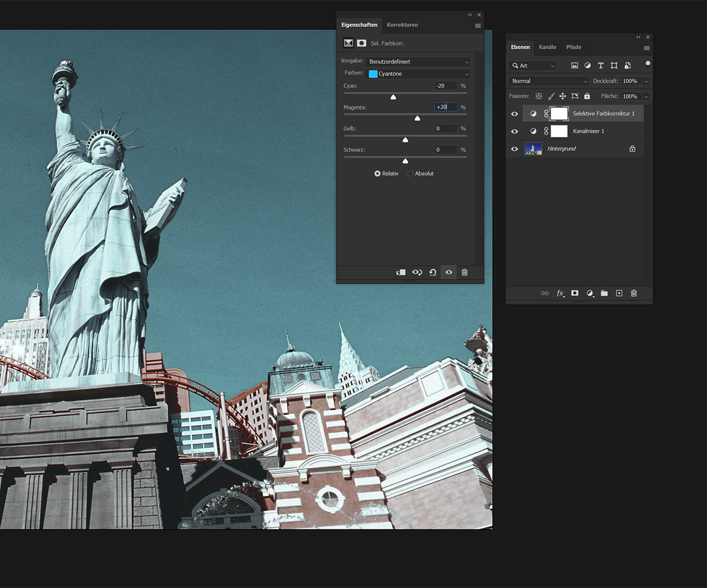Viewport: 707px width, 588px height.
Task: Filter layers by text type icon
Action: (x=601, y=66)
